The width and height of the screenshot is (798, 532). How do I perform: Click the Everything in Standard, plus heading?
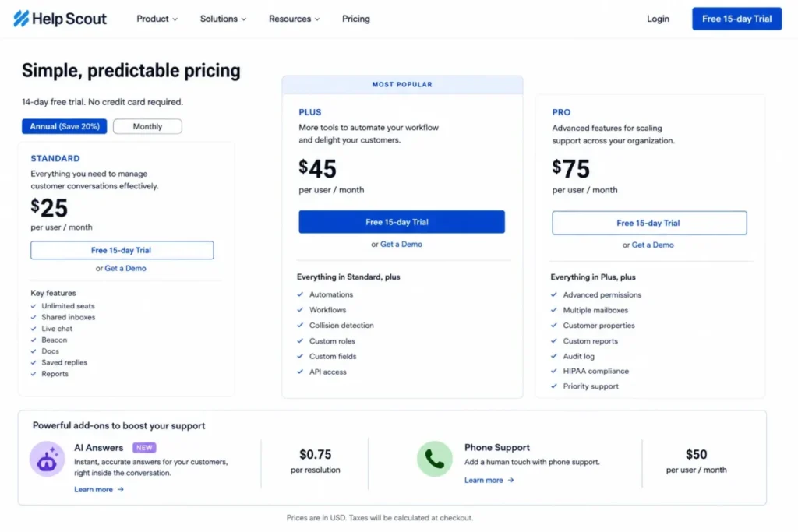click(x=348, y=277)
